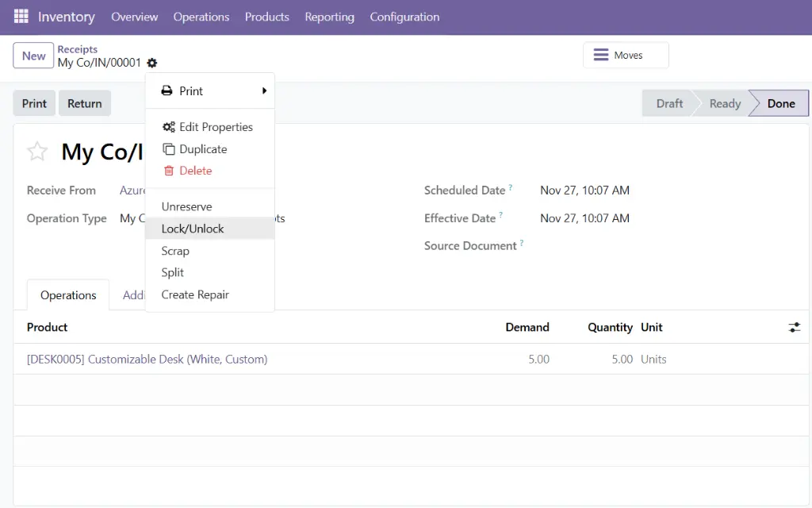Switch to the Operations tab

[67, 294]
